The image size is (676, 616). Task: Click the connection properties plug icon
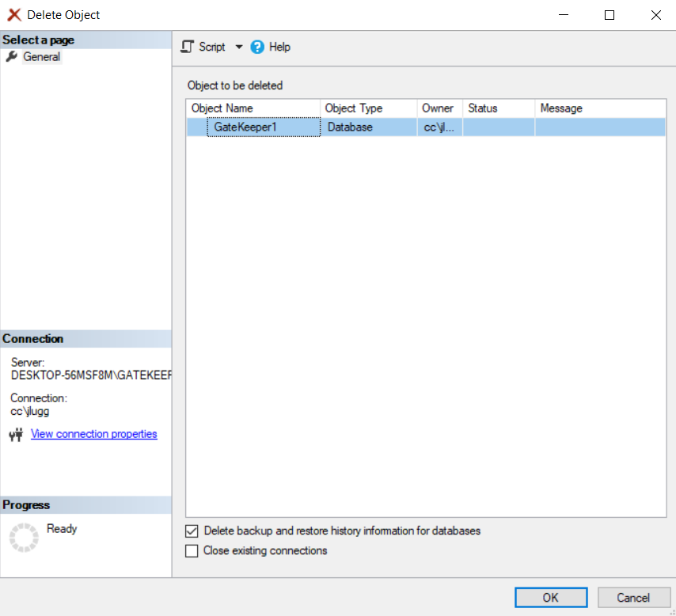click(x=16, y=435)
